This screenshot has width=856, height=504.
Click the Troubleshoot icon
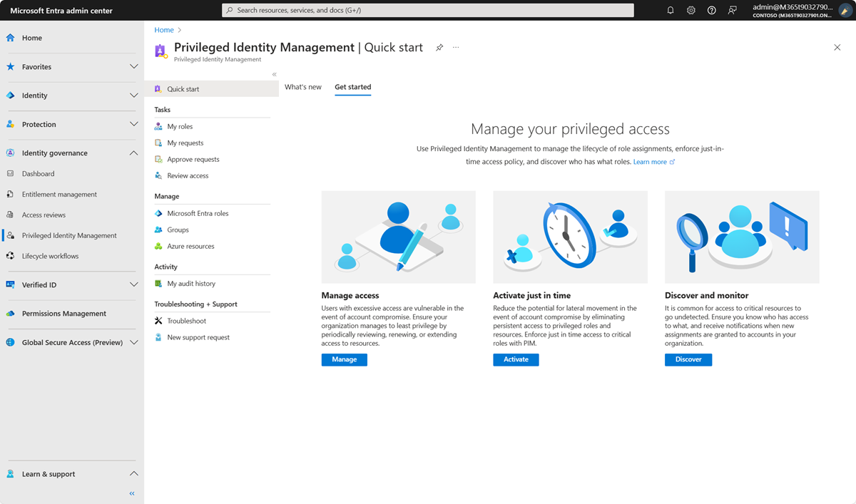click(x=158, y=320)
